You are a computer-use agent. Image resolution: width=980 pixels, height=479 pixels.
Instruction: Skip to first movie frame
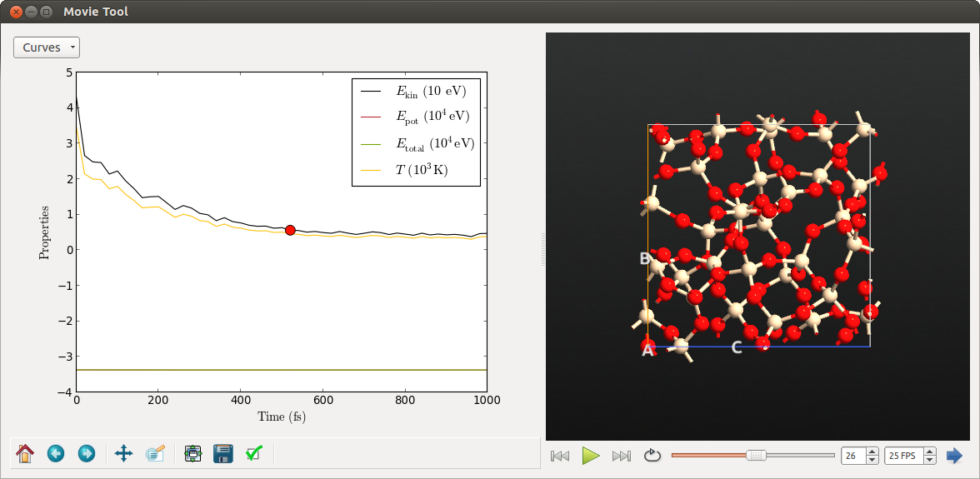click(560, 456)
